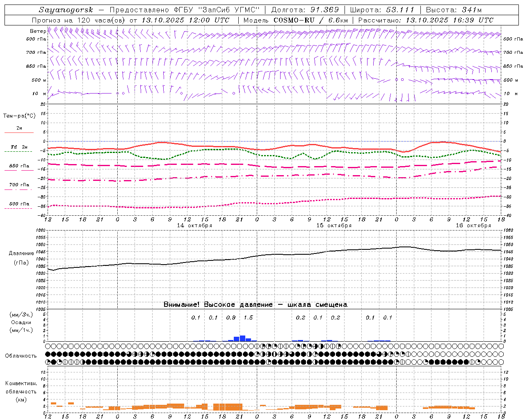This screenshot has width=525, height=420.
Task: Click the 'Облачность' cloud cover label
Action: coord(21,356)
